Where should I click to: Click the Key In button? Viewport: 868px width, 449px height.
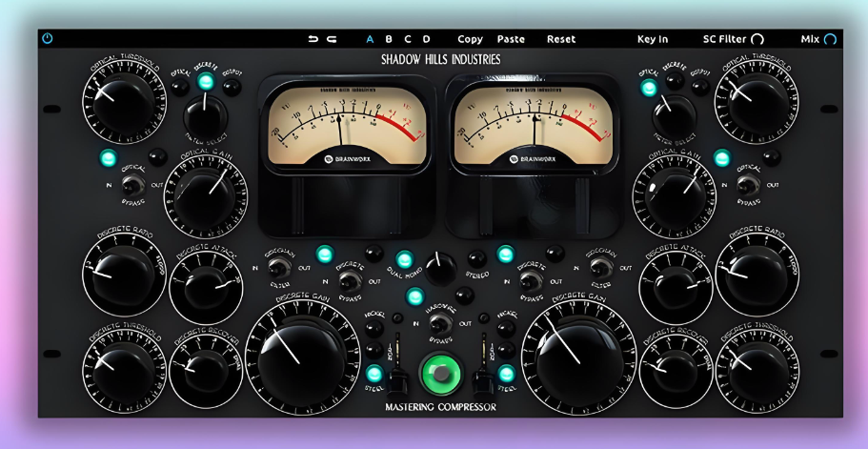(x=652, y=39)
